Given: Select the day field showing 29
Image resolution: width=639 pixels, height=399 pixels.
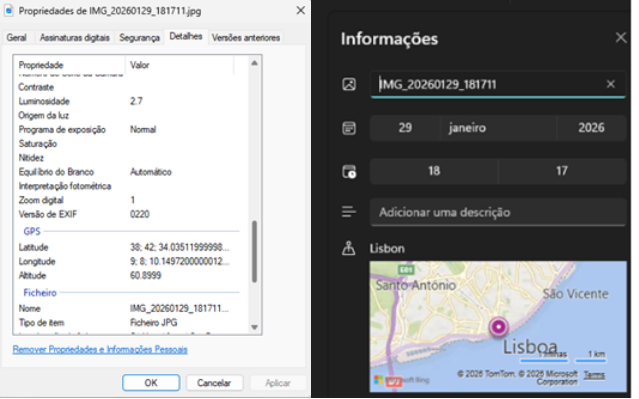Looking at the screenshot, I should [405, 128].
